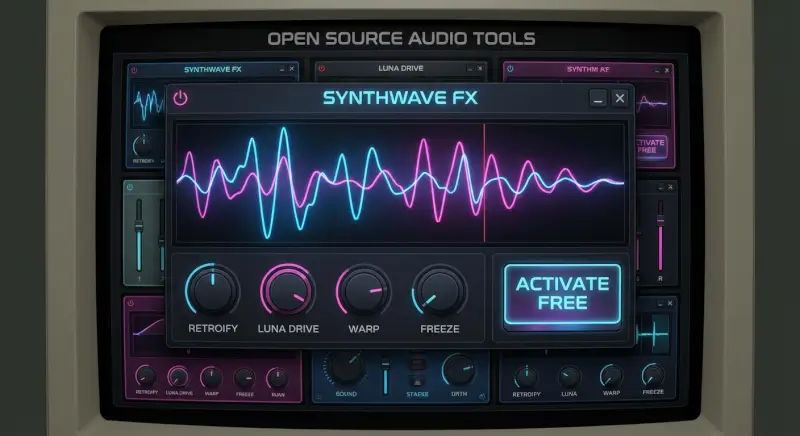800x436 pixels.
Task: Minimize the background Synthwave FX window at top left
Action: coord(282,69)
